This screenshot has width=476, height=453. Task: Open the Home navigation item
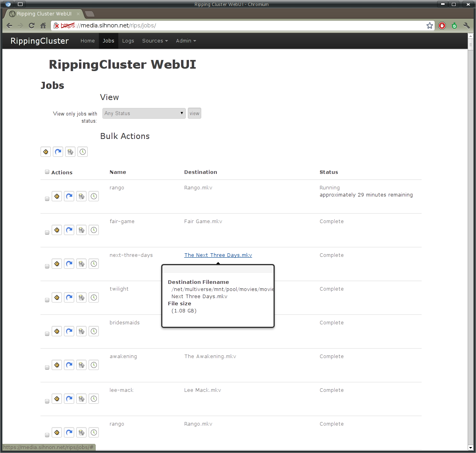[87, 41]
